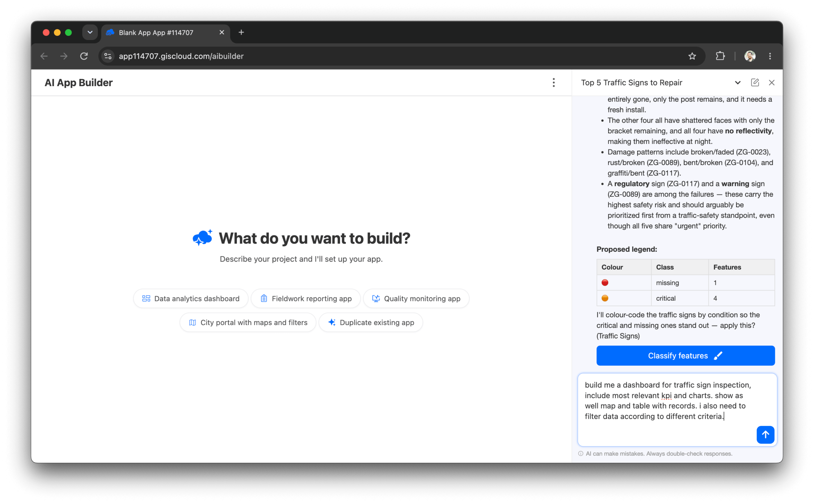Image resolution: width=814 pixels, height=504 pixels.
Task: Click the Classify features button
Action: point(685,356)
